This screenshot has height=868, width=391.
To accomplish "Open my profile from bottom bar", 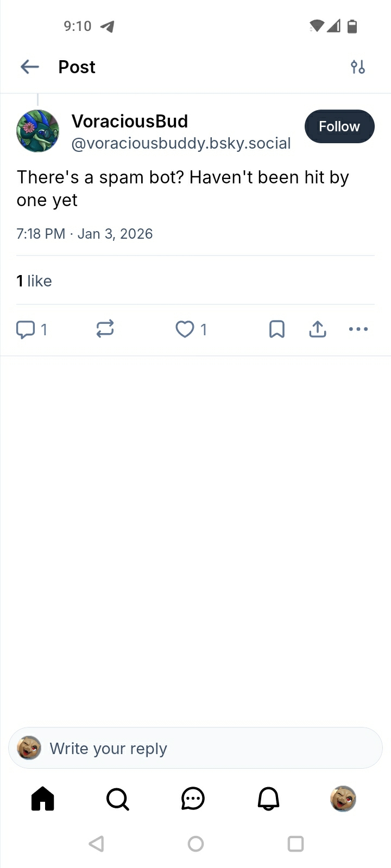I will pyautogui.click(x=343, y=799).
